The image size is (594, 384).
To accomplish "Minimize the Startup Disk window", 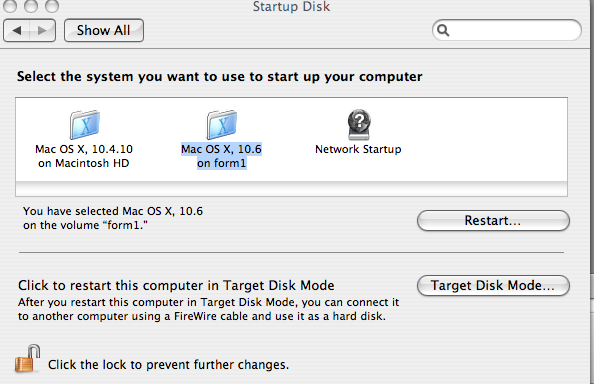I will pyautogui.click(x=31, y=6).
